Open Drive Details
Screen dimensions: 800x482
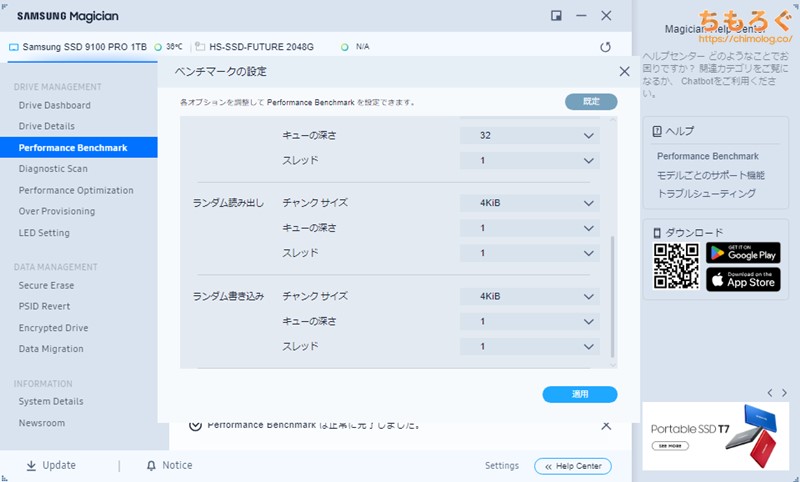click(x=46, y=126)
